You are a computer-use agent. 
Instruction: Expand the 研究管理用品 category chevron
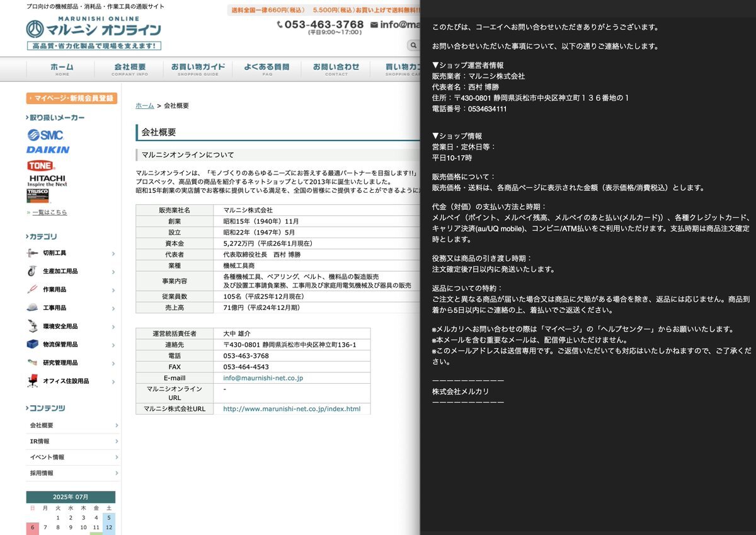pyautogui.click(x=113, y=364)
